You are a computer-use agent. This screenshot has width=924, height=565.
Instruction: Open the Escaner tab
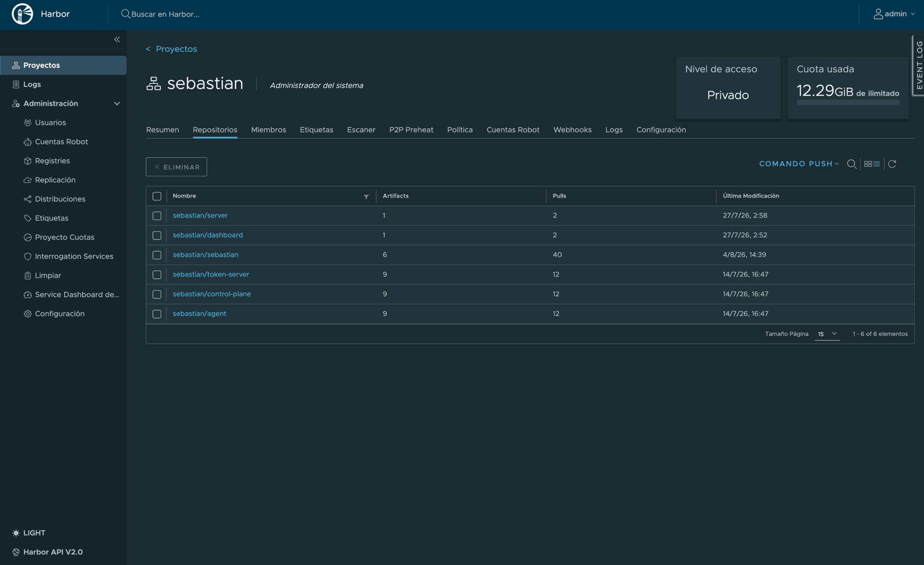point(361,130)
